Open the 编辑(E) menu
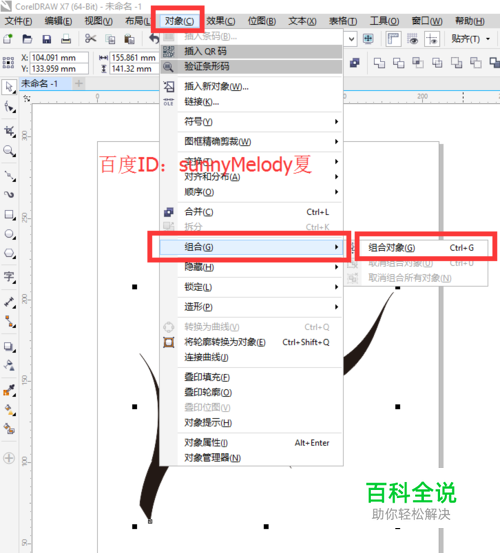 pos(59,21)
